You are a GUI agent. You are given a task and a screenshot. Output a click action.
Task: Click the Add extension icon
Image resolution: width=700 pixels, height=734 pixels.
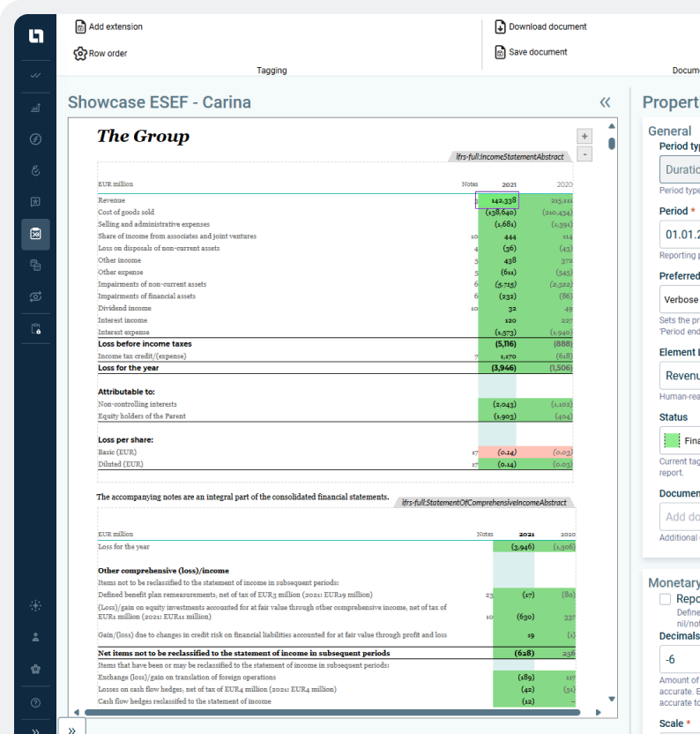[80, 26]
